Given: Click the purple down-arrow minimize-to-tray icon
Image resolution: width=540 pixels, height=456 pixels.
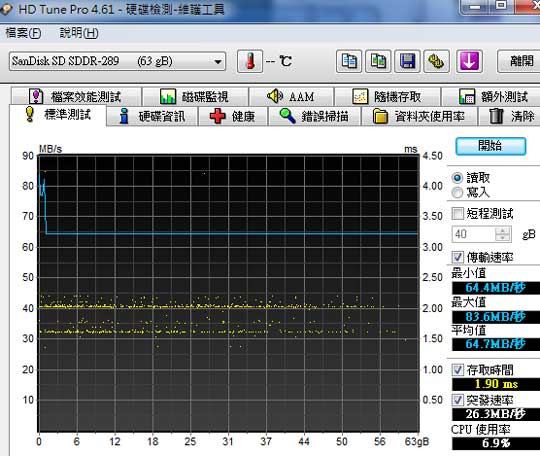Looking at the screenshot, I should [469, 61].
